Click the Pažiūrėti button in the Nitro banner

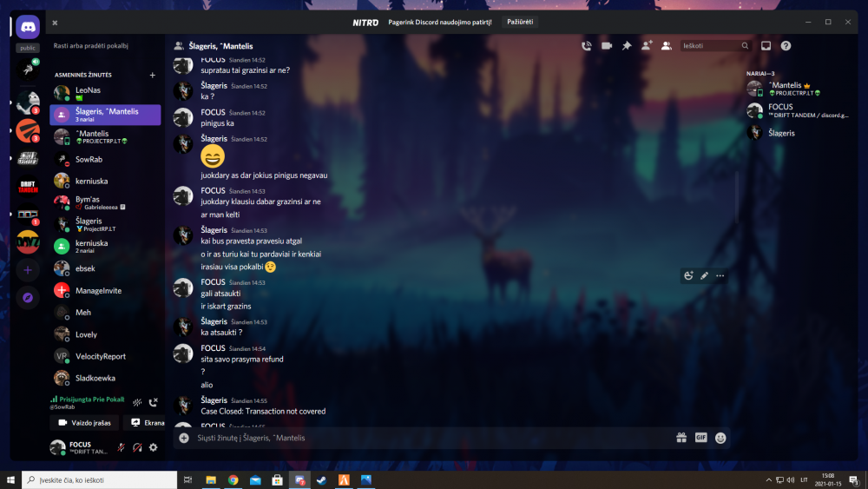(520, 22)
